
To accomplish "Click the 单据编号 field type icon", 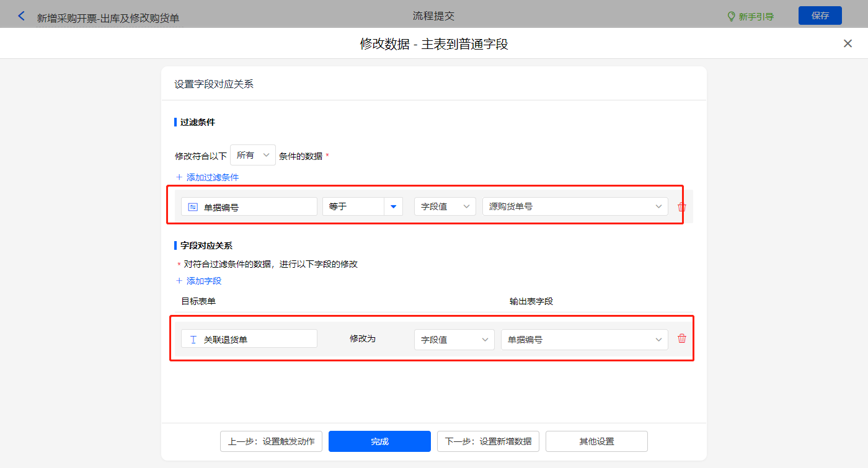I will (193, 207).
